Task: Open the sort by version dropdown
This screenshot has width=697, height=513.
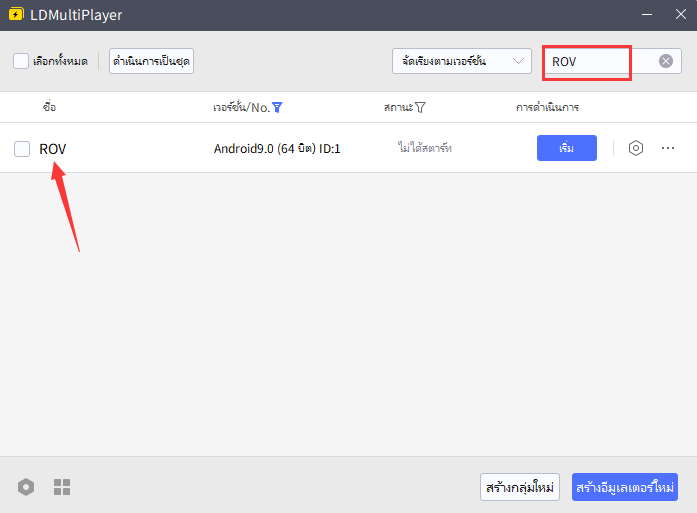Action: pyautogui.click(x=461, y=61)
